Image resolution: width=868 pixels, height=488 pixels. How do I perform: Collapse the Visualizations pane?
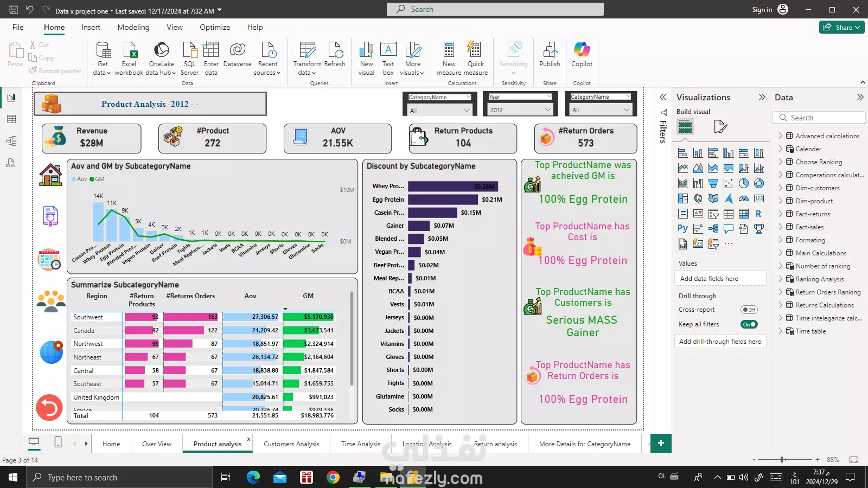[762, 98]
